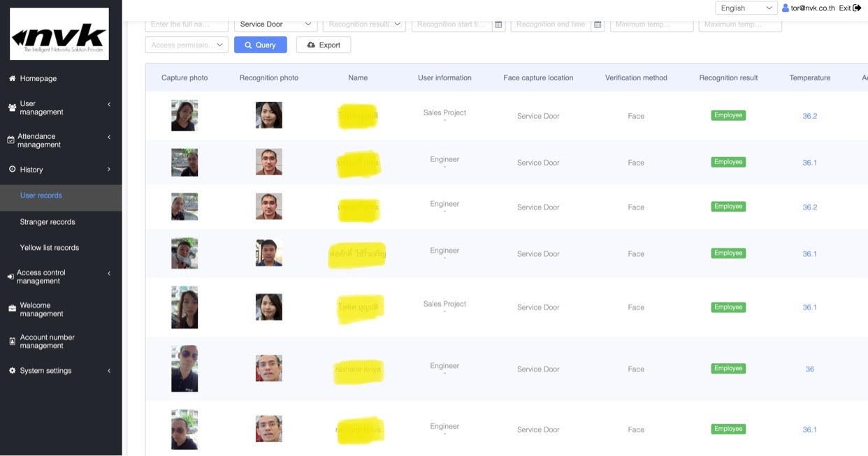Screen dimensions: 868x456
Task: Open Stranger records in the sidebar
Action: (x=48, y=222)
